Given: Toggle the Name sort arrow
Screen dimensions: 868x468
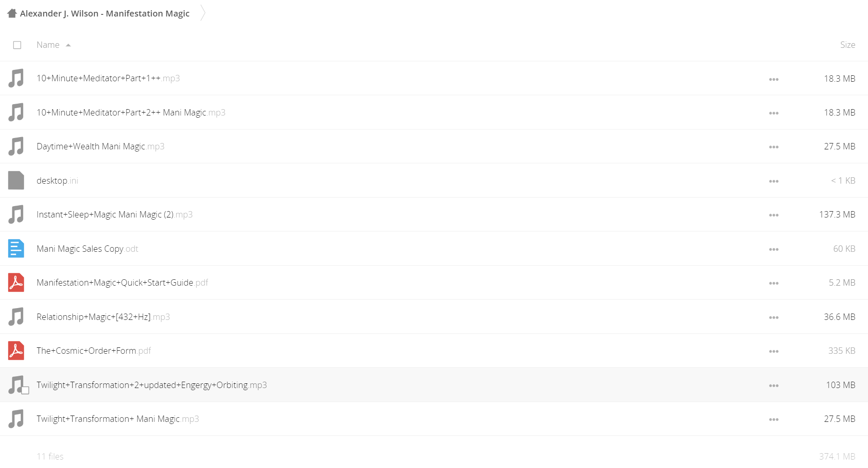Looking at the screenshot, I should tap(69, 45).
